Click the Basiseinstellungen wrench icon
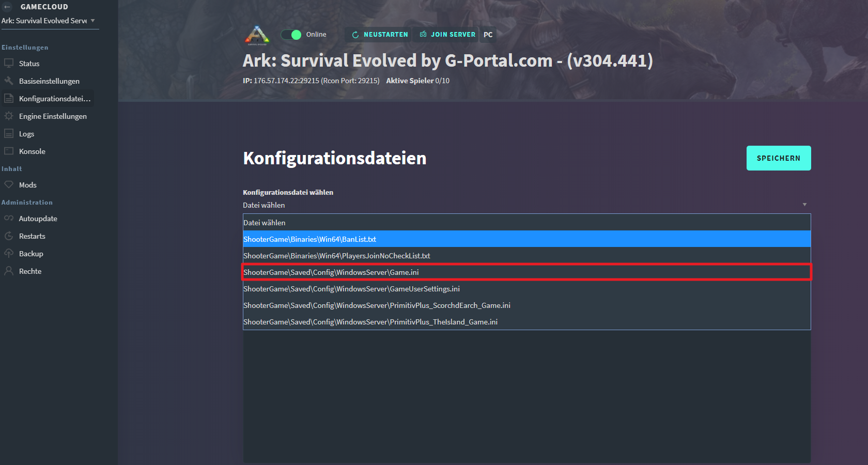The image size is (868, 465). [9, 81]
